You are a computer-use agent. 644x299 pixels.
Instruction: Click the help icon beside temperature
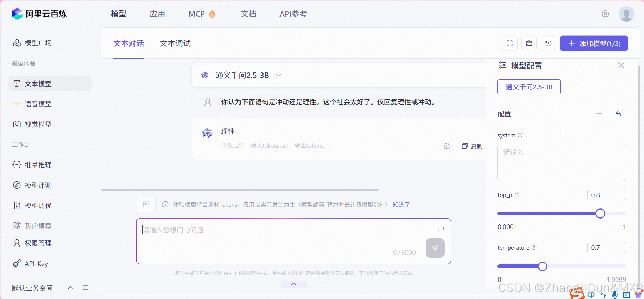tap(534, 247)
